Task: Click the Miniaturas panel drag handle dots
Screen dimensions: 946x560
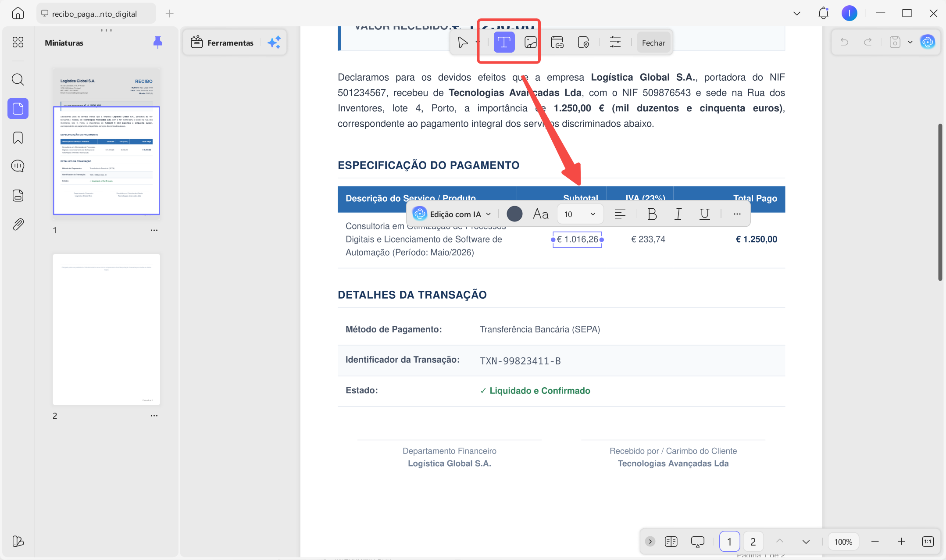Action: [x=106, y=30]
